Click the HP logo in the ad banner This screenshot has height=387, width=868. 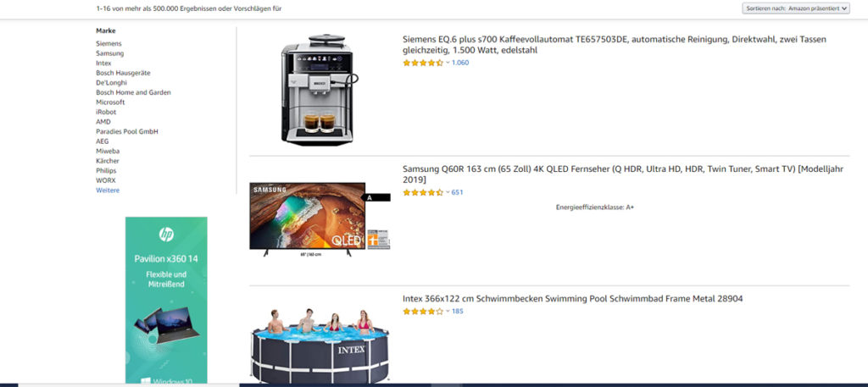point(166,235)
